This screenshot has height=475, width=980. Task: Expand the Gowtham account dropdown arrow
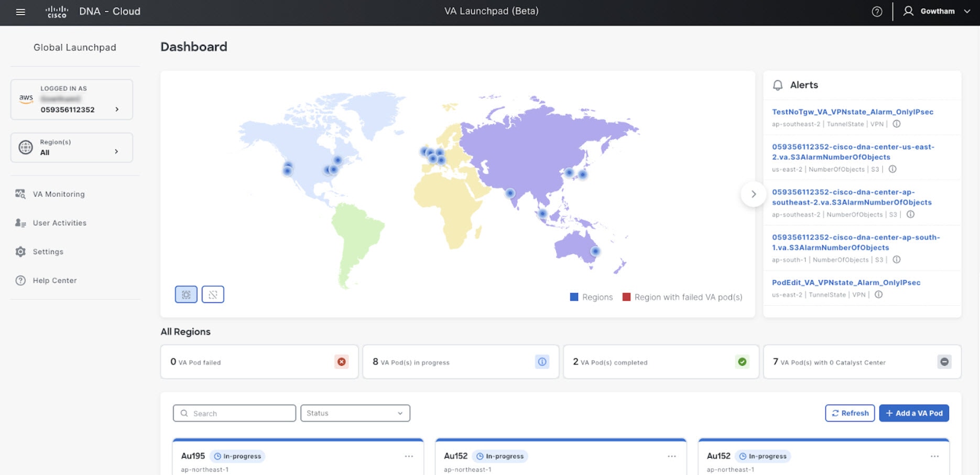[x=967, y=12]
